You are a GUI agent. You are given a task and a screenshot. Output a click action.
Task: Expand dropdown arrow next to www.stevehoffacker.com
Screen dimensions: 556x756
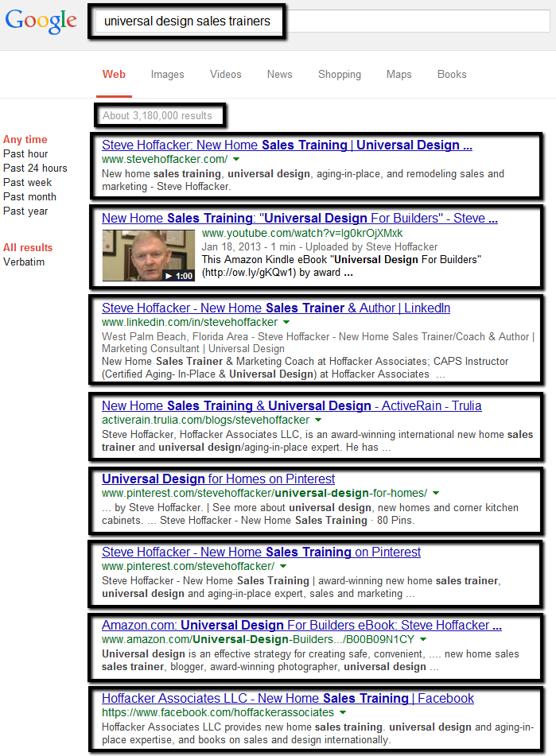(x=236, y=159)
